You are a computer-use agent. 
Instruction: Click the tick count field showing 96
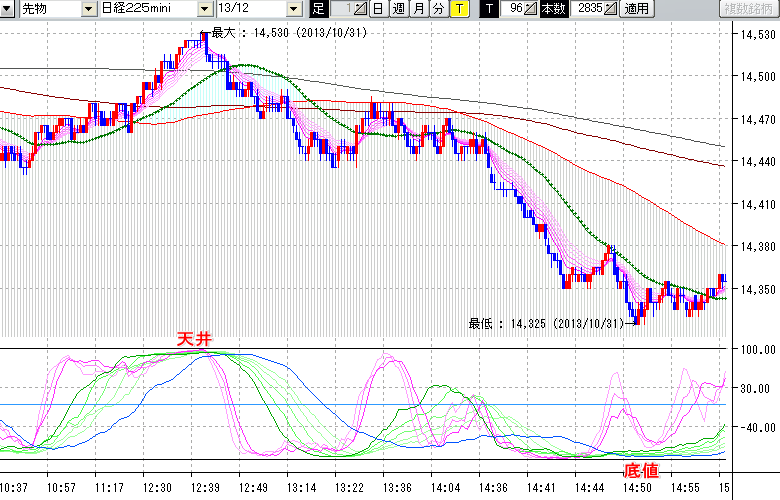(x=514, y=9)
